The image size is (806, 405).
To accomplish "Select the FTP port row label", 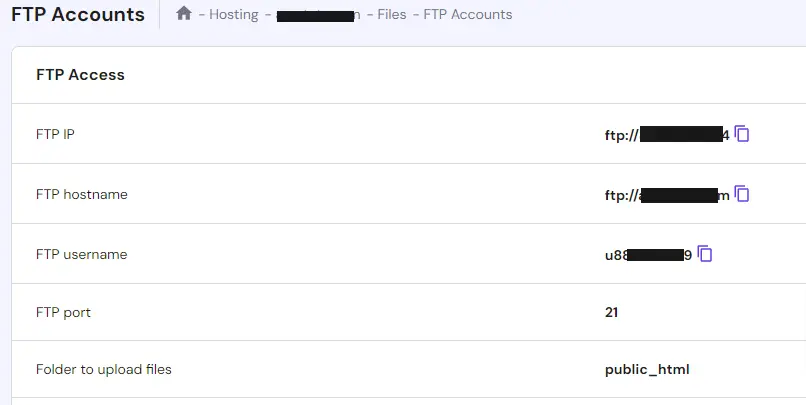I will 63,312.
